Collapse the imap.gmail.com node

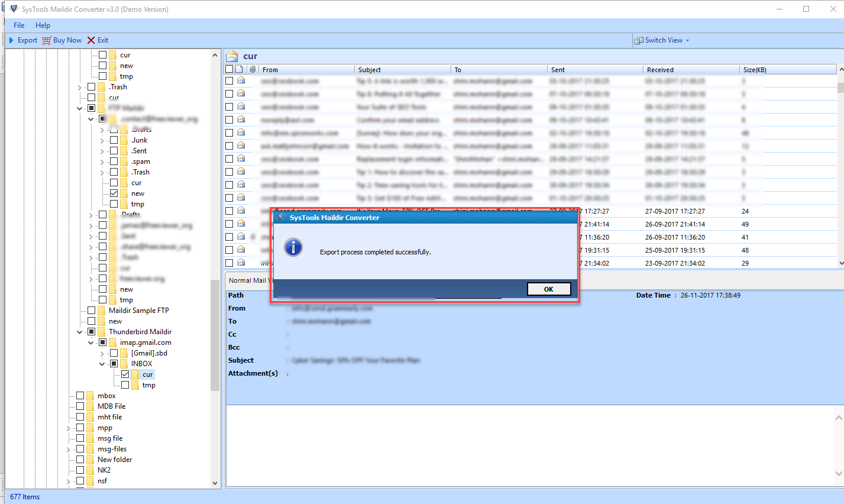coord(91,343)
